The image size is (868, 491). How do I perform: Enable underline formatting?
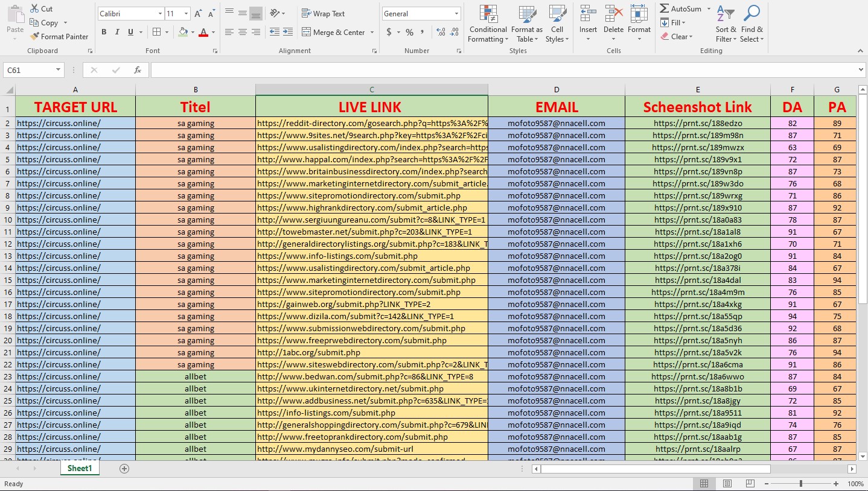(130, 32)
